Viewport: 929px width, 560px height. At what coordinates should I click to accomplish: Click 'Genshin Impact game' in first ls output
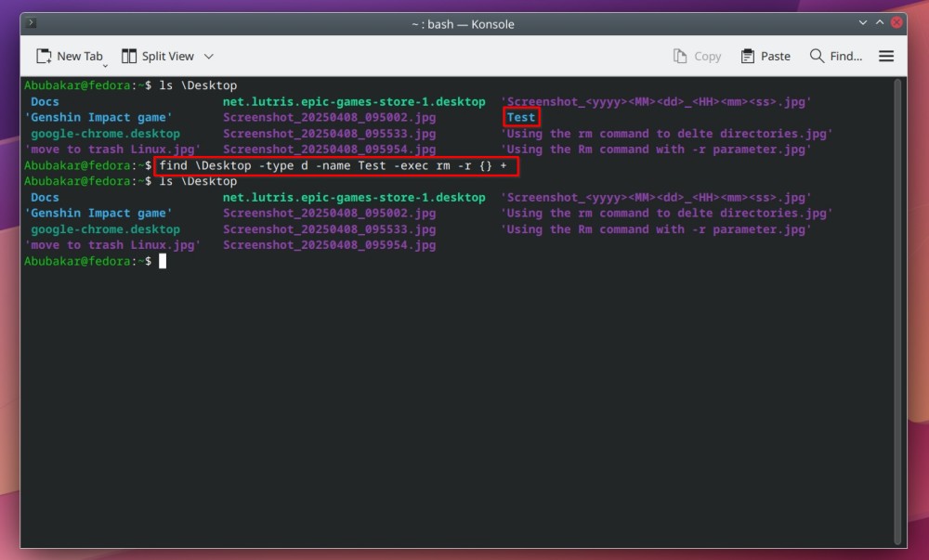click(98, 118)
